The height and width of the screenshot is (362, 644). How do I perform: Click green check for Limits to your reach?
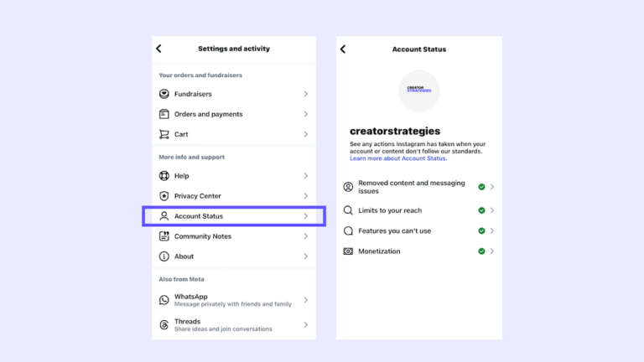pos(481,210)
